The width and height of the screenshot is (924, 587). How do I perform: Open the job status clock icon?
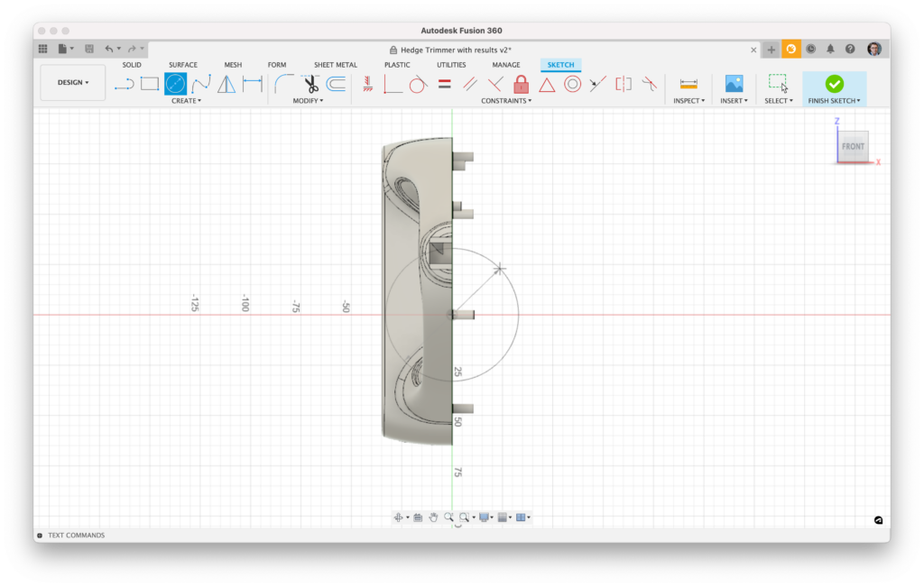(x=811, y=49)
